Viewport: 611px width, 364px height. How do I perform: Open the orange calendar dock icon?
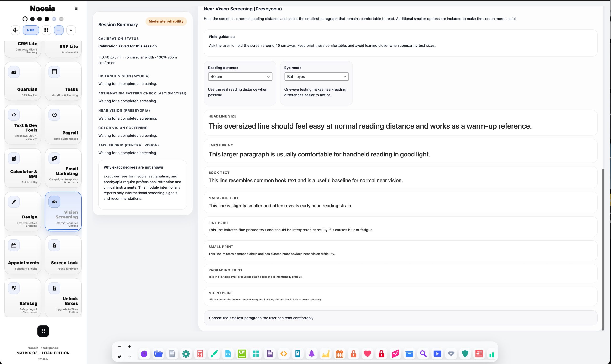[340, 354]
